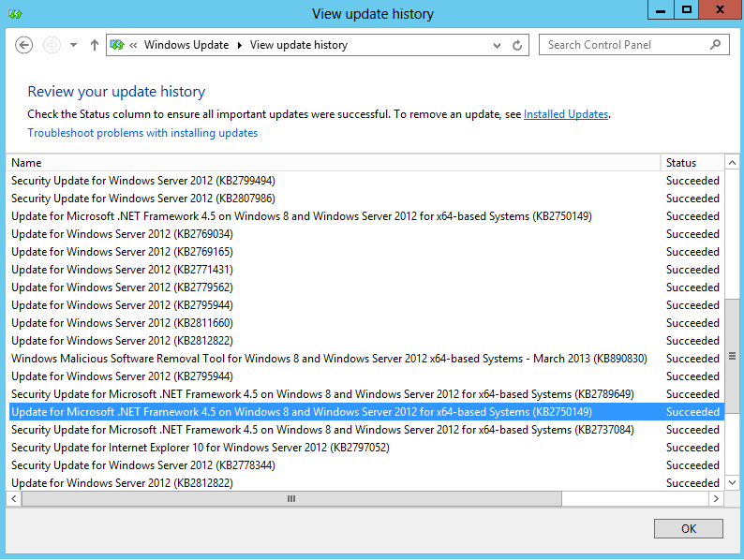The height and width of the screenshot is (560, 744).
Task: Select .NET Framework Security Update KB2737084 row
Action: (x=365, y=430)
